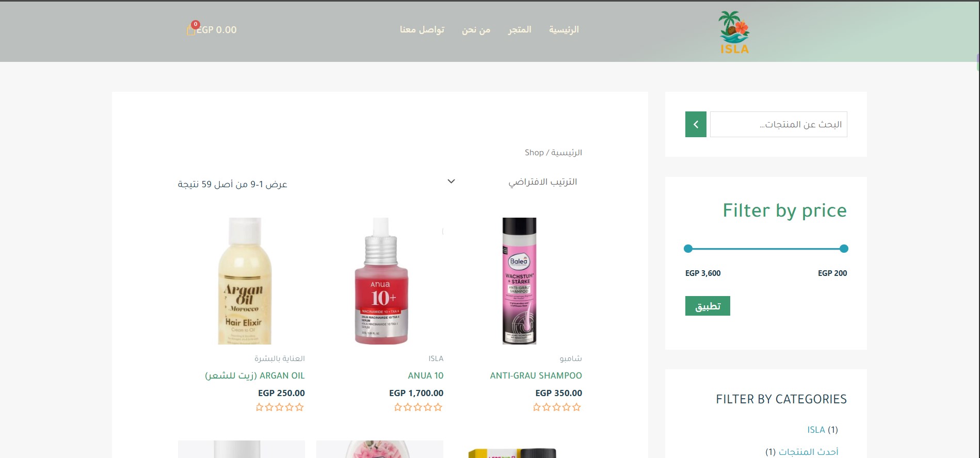This screenshot has height=458, width=980.
Task: Open the shopping cart bag icon
Action: 191,30
